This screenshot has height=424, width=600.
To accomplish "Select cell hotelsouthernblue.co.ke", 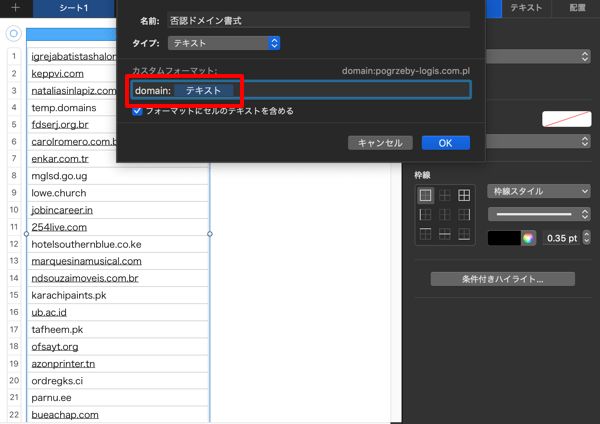I will click(x=118, y=244).
